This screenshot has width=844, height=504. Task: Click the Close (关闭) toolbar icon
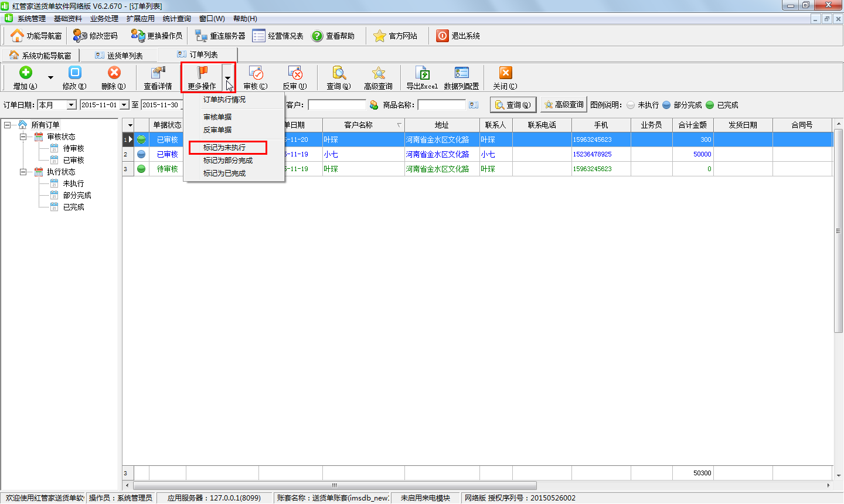505,73
